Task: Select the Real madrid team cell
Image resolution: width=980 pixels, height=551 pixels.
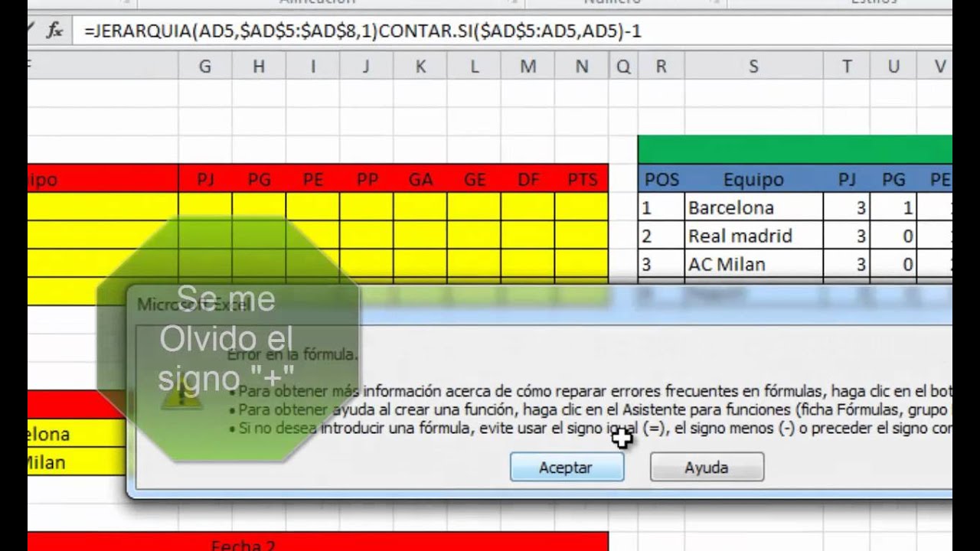Action: tap(753, 236)
